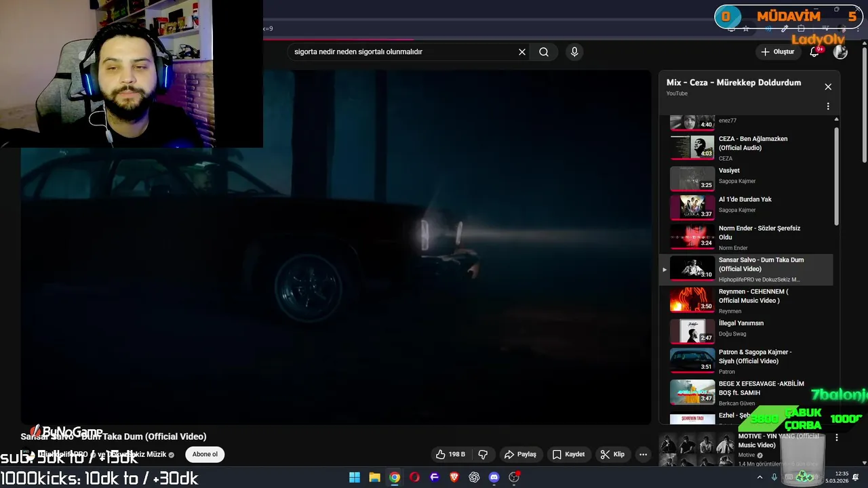Viewport: 868px width, 488px height.
Task: Play Vasiyet from the playlist
Action: click(x=746, y=178)
